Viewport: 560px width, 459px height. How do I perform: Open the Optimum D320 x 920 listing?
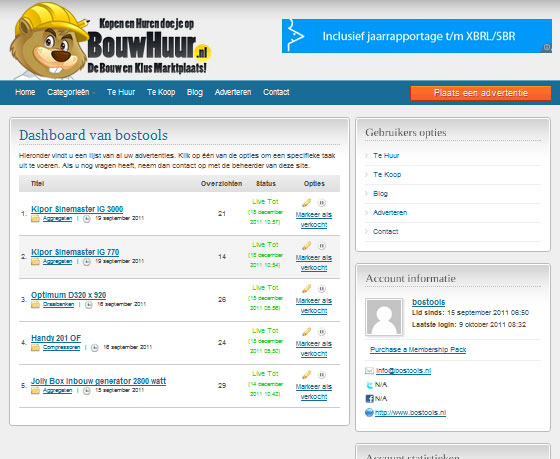[69, 295]
